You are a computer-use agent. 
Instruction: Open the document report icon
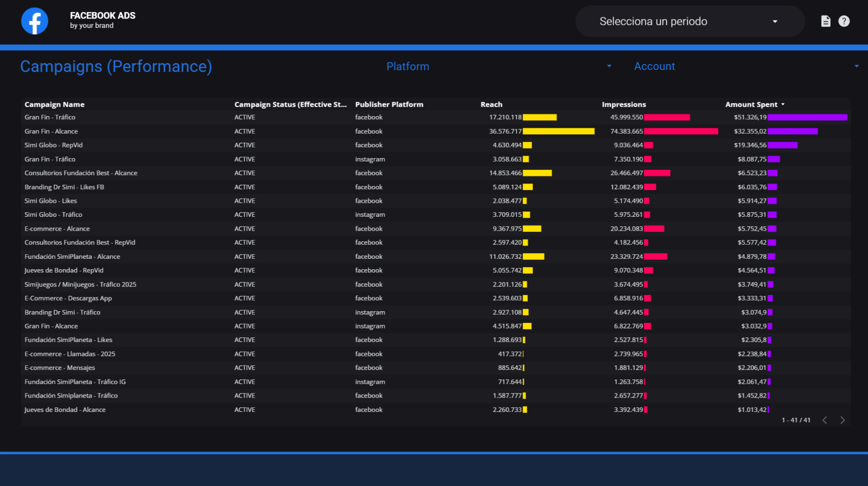[x=826, y=21]
